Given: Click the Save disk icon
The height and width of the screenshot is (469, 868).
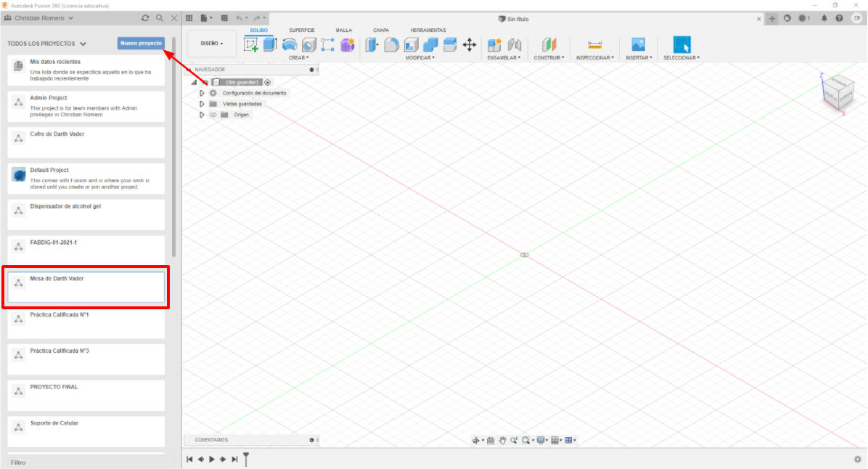Looking at the screenshot, I should tap(224, 18).
